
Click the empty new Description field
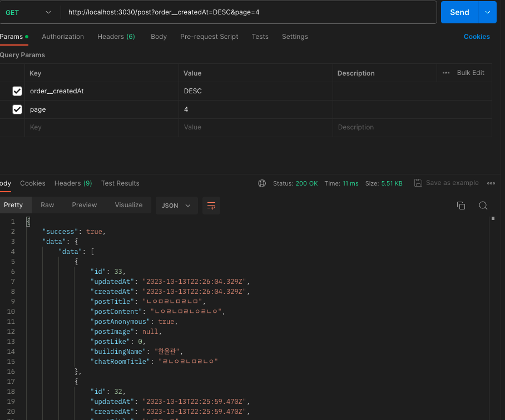point(412,127)
